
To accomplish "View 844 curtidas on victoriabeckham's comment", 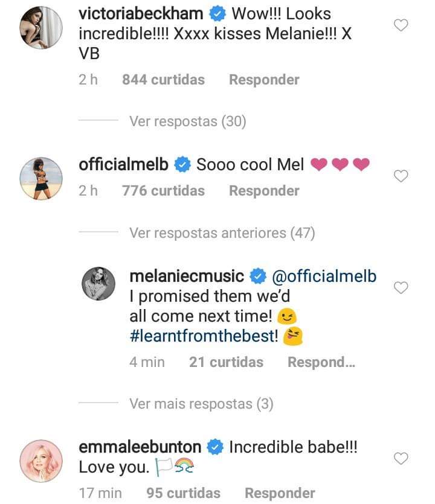I will (163, 80).
